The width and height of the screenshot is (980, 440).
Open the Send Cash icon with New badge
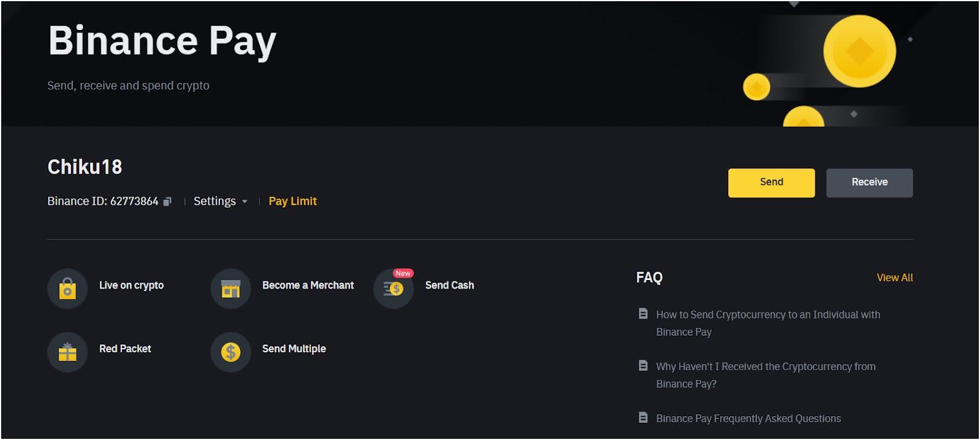tap(394, 289)
